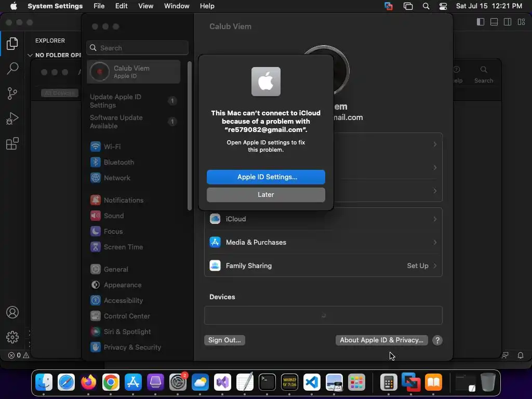Click Set Up for Family Sharing
The width and height of the screenshot is (532, 399).
418,265
